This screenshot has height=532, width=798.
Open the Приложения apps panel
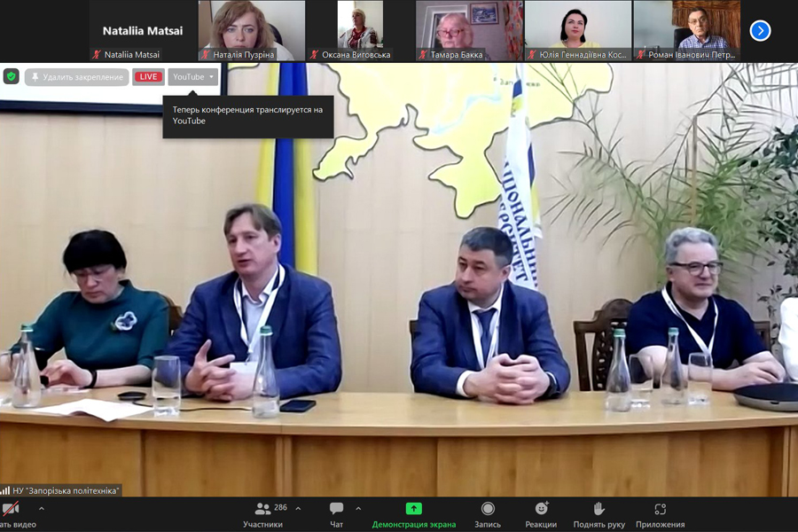pos(660,515)
